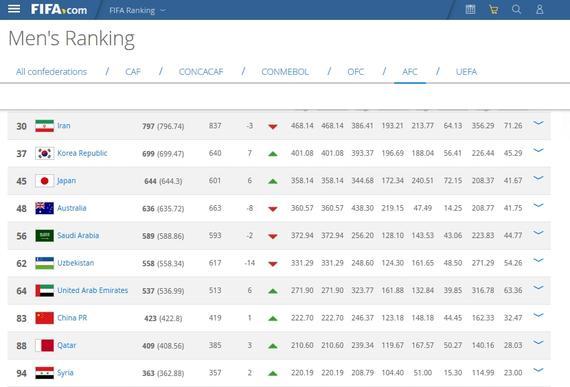570x387 pixels.
Task: Expand the Qatar row details chevron
Action: point(538,343)
